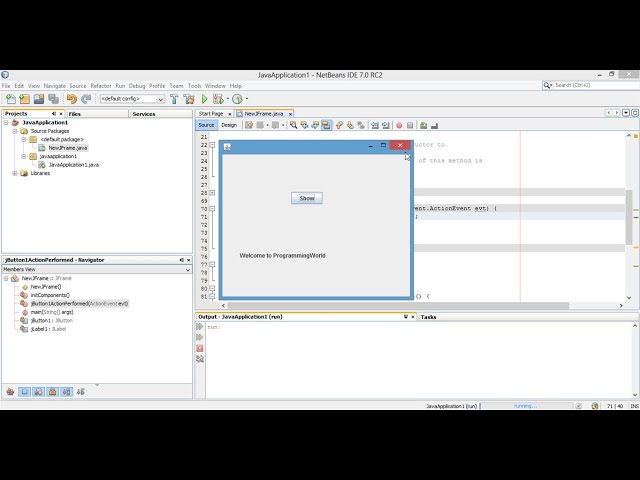Click the Search (Ctrl+I) input field
This screenshot has width=640, height=480.
pyautogui.click(x=595, y=85)
